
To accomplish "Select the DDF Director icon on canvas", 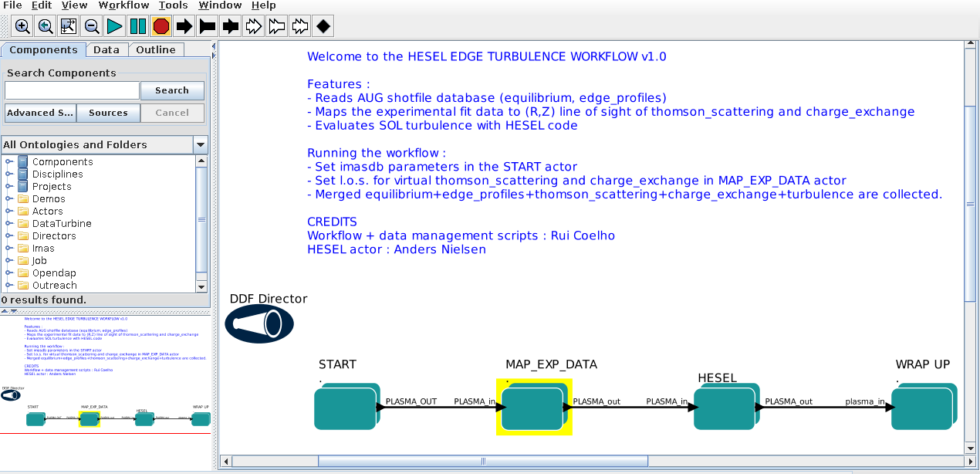I will pyautogui.click(x=259, y=323).
